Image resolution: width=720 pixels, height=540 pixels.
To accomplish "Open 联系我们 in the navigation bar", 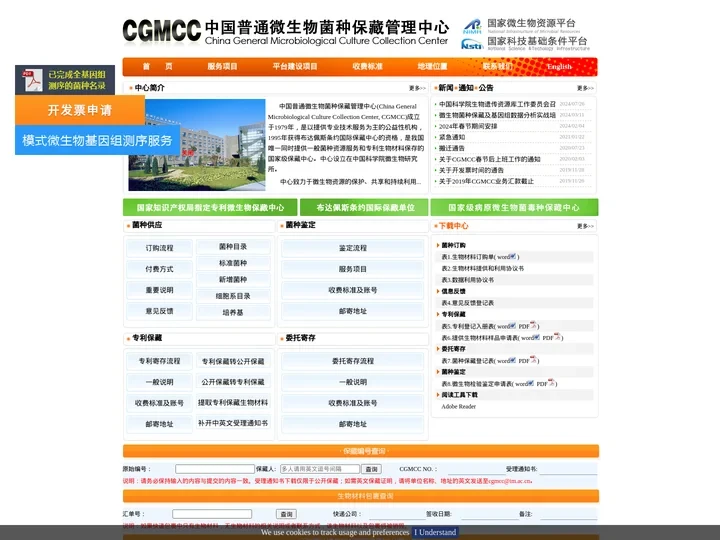I will [x=497, y=66].
